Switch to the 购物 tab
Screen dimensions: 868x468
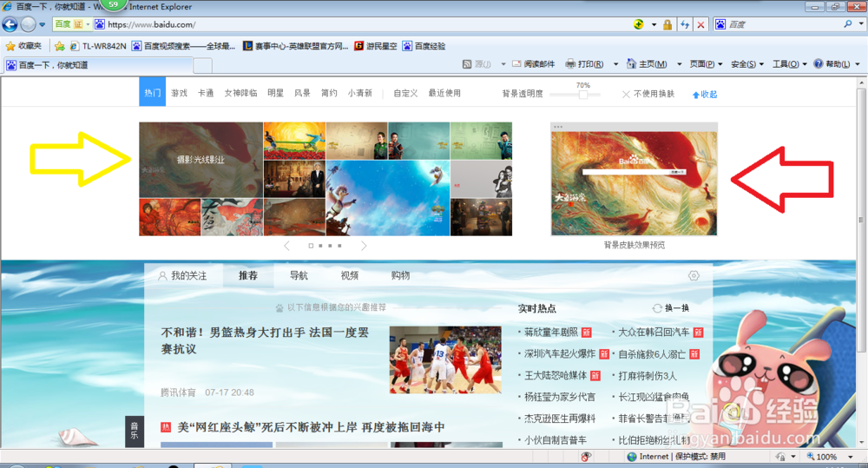click(400, 275)
